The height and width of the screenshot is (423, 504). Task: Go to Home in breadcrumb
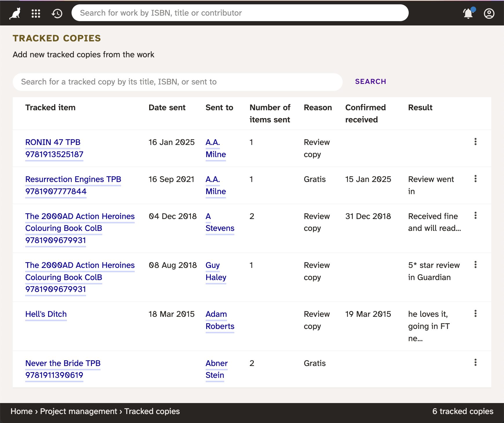21,411
